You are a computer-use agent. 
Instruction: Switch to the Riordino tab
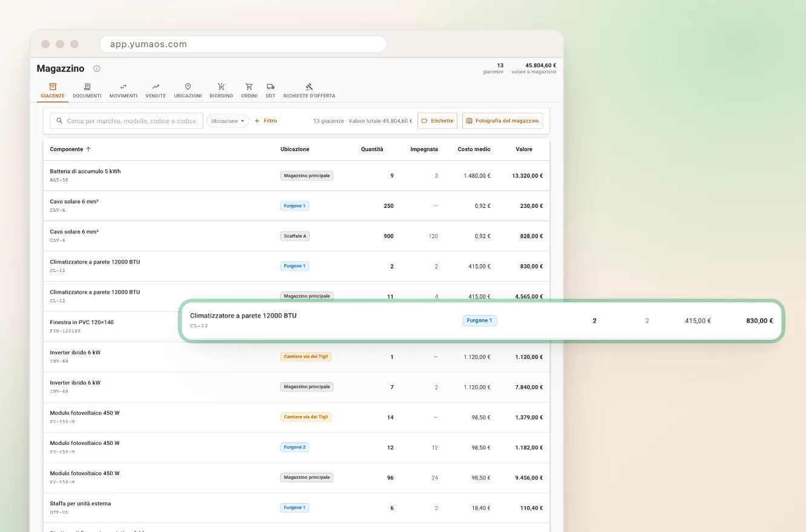click(x=221, y=91)
